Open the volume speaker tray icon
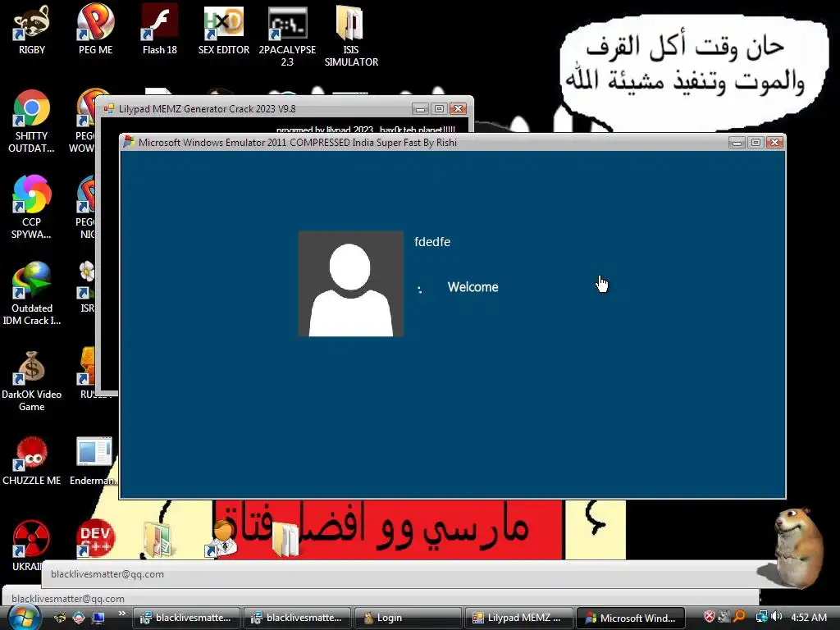This screenshot has height=630, width=840. 776,617
